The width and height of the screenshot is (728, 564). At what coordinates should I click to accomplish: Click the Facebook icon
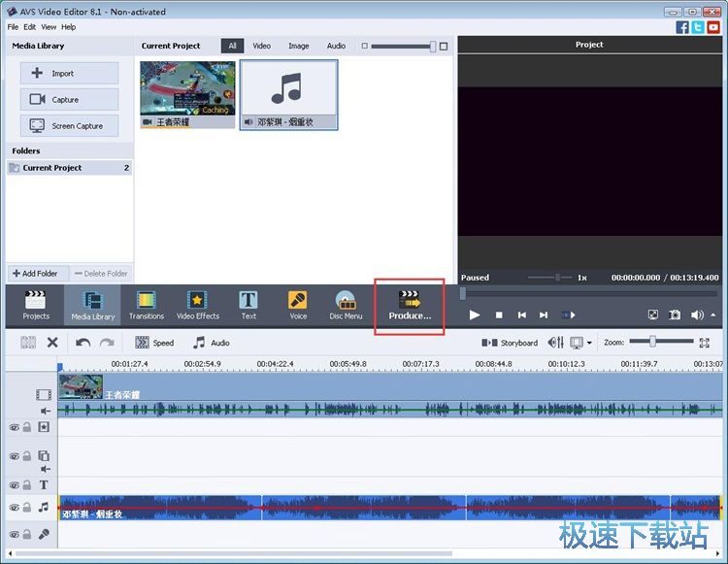(682, 27)
